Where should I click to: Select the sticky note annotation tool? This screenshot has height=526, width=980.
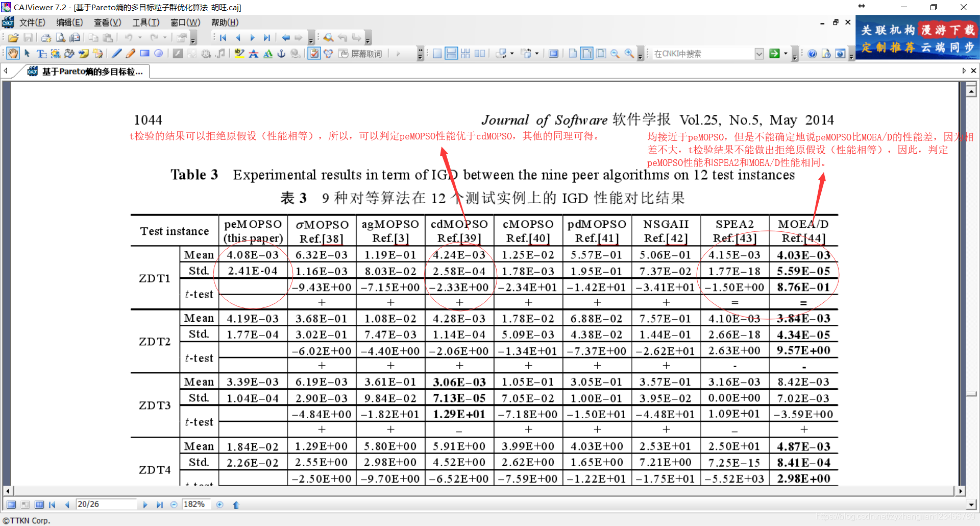pos(83,54)
